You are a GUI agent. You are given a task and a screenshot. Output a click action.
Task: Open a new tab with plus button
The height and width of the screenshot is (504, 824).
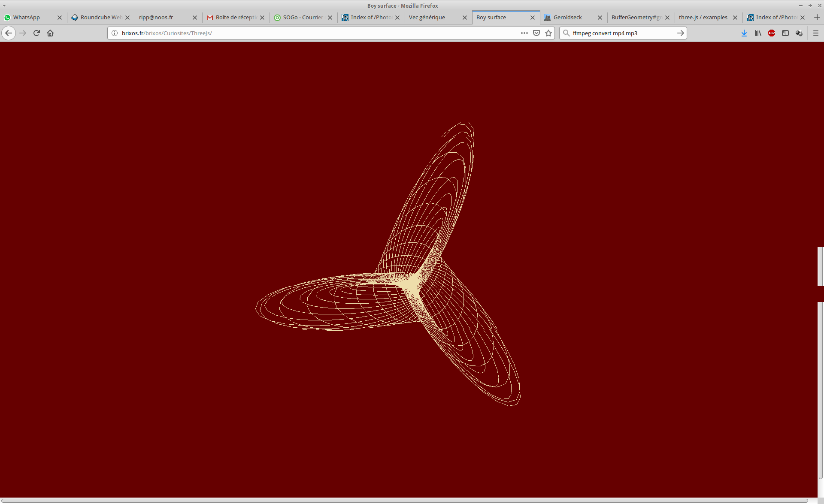pos(817,18)
